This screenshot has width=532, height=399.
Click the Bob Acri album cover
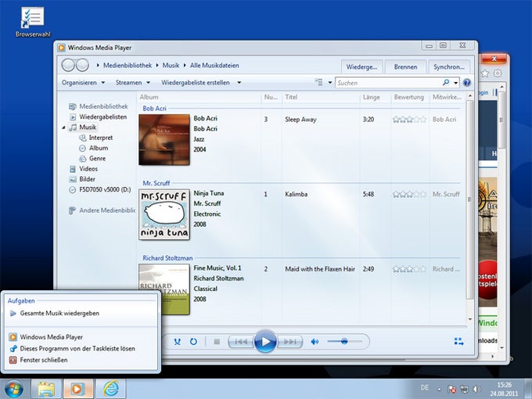[164, 139]
